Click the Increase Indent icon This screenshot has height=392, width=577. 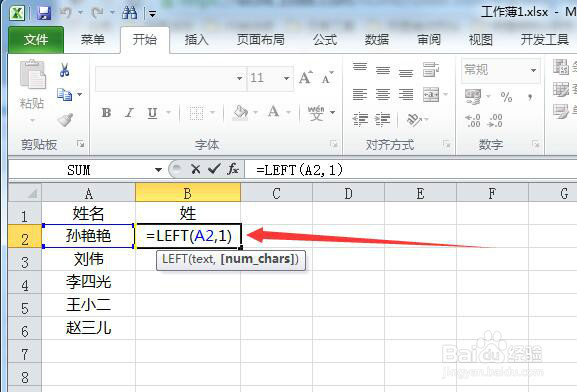pyautogui.click(x=383, y=120)
